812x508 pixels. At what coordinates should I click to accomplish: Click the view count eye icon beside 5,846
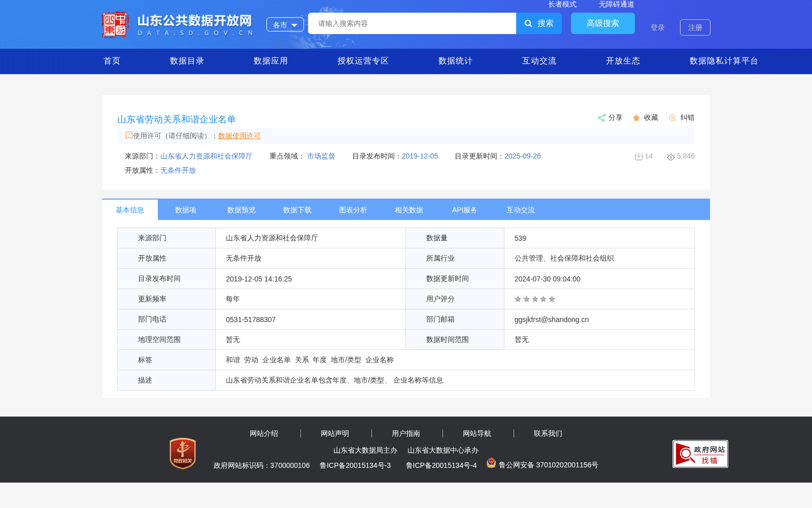point(671,156)
